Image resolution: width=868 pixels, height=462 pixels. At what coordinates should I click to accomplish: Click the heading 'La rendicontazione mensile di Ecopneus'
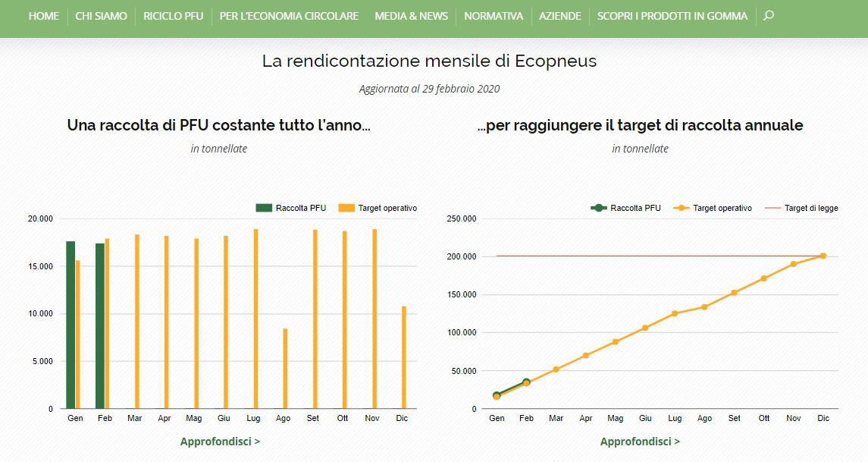click(430, 61)
